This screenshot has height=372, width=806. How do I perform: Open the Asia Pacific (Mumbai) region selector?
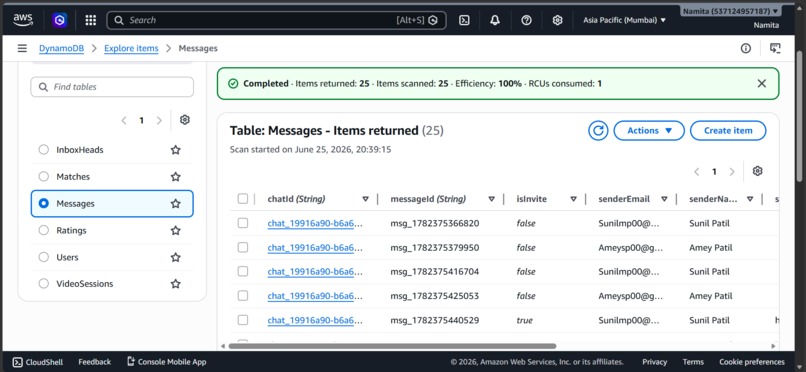click(625, 20)
